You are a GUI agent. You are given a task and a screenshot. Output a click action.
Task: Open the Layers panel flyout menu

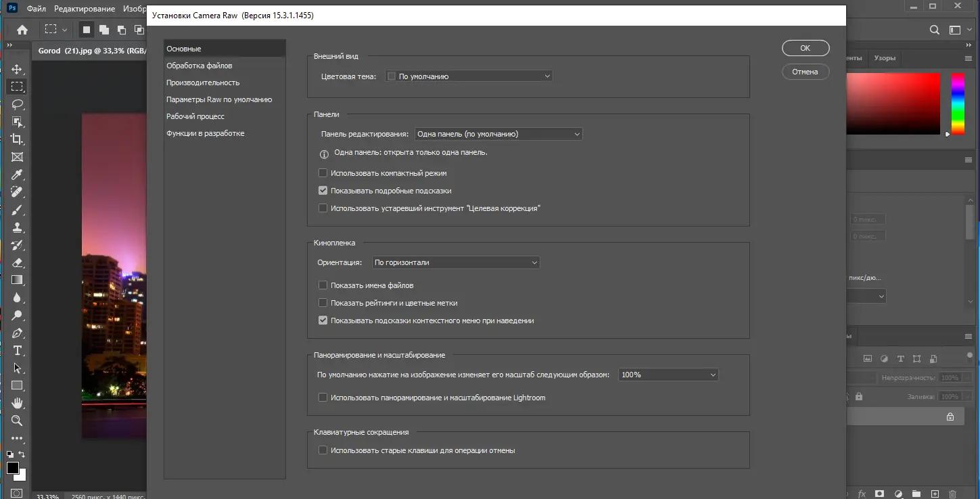(x=968, y=336)
